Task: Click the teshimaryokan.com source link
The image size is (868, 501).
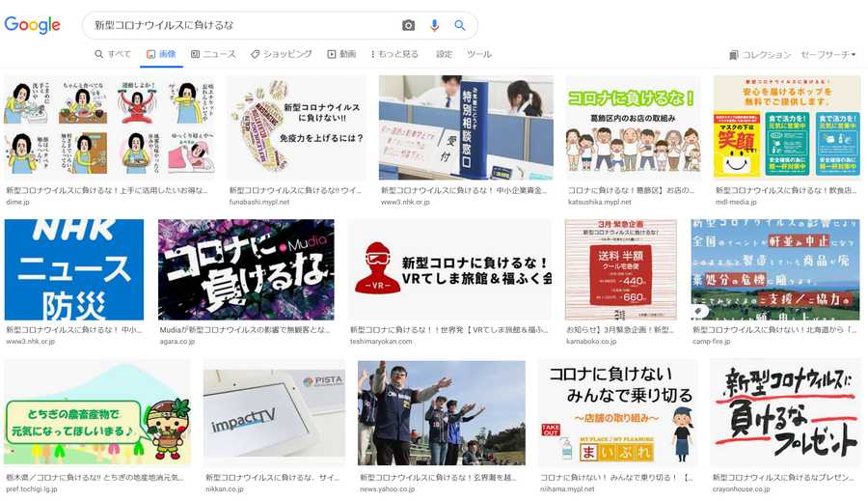Action: (381, 342)
